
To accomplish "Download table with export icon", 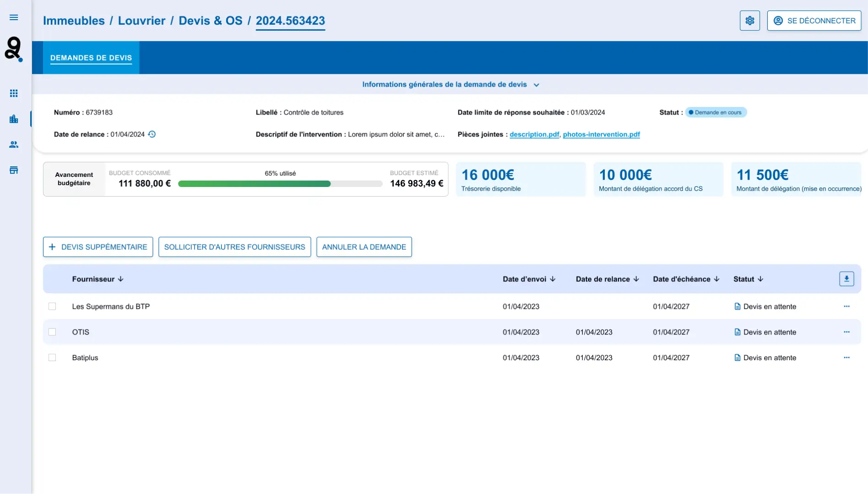I will pyautogui.click(x=846, y=279).
